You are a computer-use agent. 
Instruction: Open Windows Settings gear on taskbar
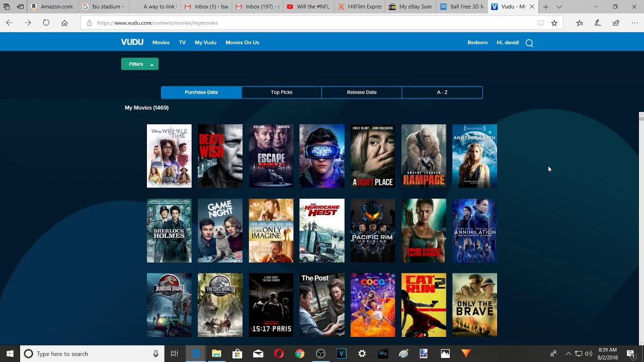pyautogui.click(x=362, y=353)
